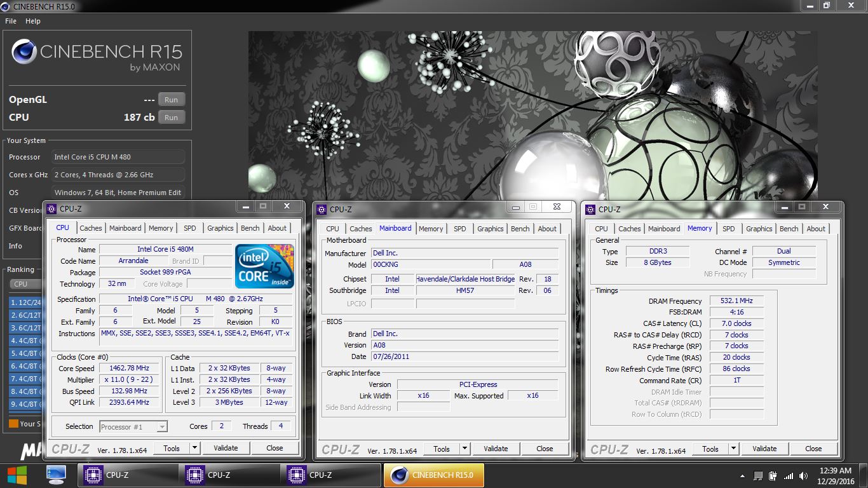The width and height of the screenshot is (868, 488).
Task: Open About tab in the CPU-Z CPU window
Action: point(277,228)
